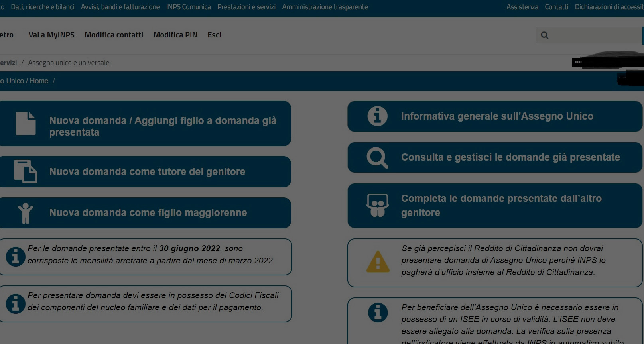Click the search magnifier icon in the header
This screenshot has height=344, width=644.
click(544, 35)
